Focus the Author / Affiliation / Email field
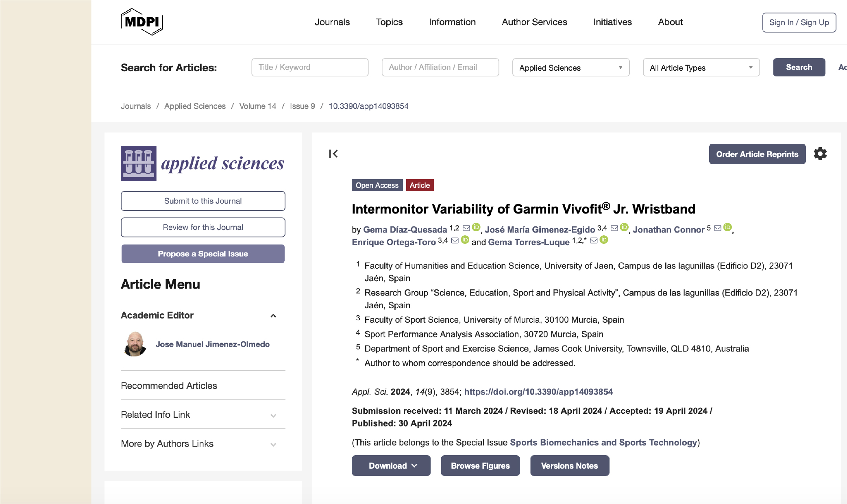847x504 pixels. (440, 67)
